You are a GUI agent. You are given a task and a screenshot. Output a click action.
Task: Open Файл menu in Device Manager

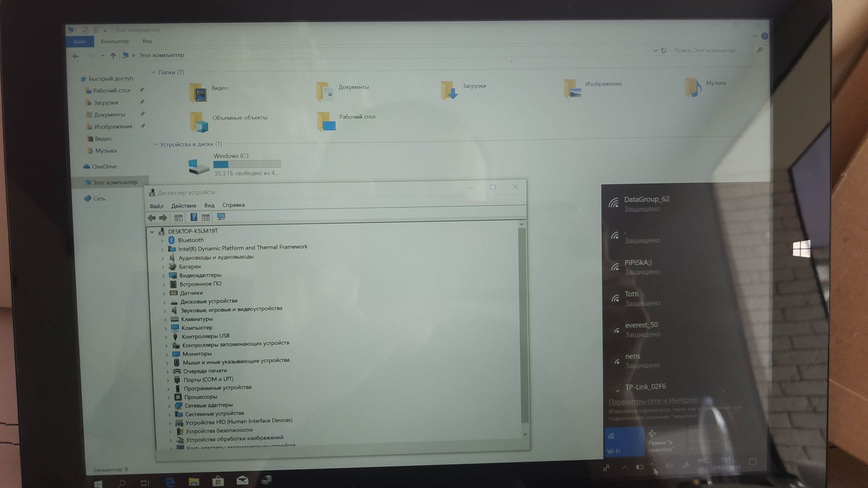[x=156, y=206]
